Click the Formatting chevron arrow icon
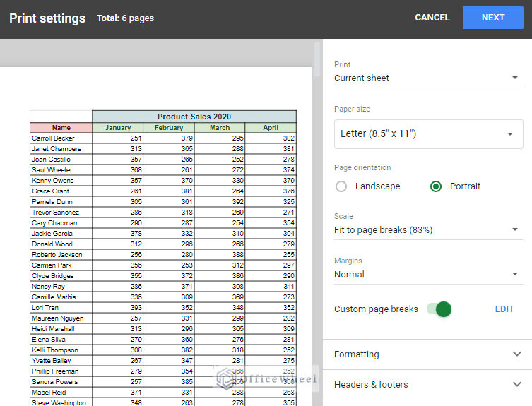 point(516,354)
